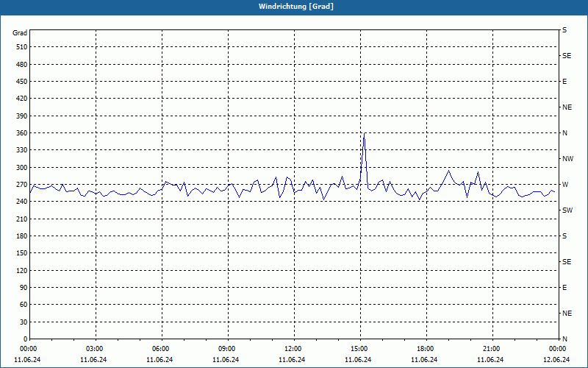588x368 pixels.
Task: Click the Grad axis unit label
Action: tap(20, 33)
